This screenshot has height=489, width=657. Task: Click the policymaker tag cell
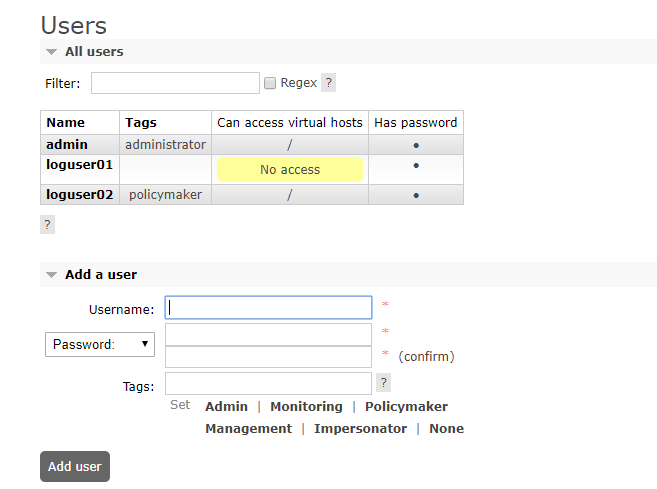point(166,194)
